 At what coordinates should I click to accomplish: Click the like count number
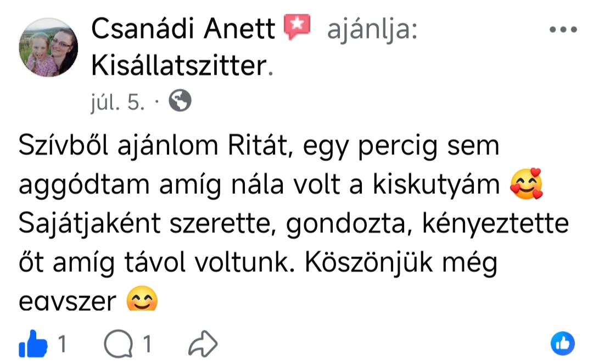(61, 345)
